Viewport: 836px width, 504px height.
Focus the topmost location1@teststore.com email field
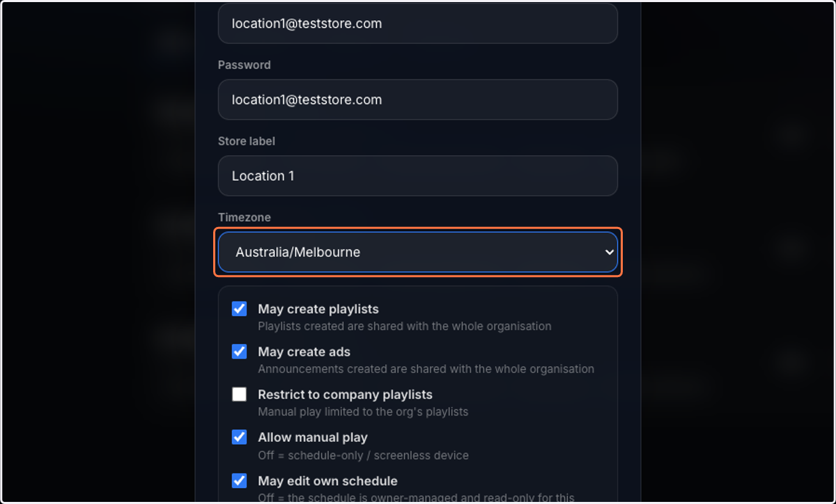[x=418, y=23]
